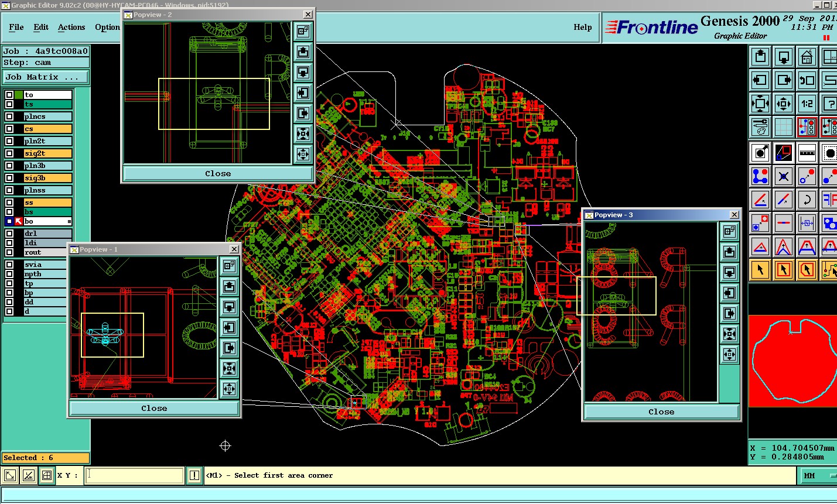The image size is (837, 504).
Task: Toggle the checkbox for layer cs
Action: pyautogui.click(x=9, y=129)
